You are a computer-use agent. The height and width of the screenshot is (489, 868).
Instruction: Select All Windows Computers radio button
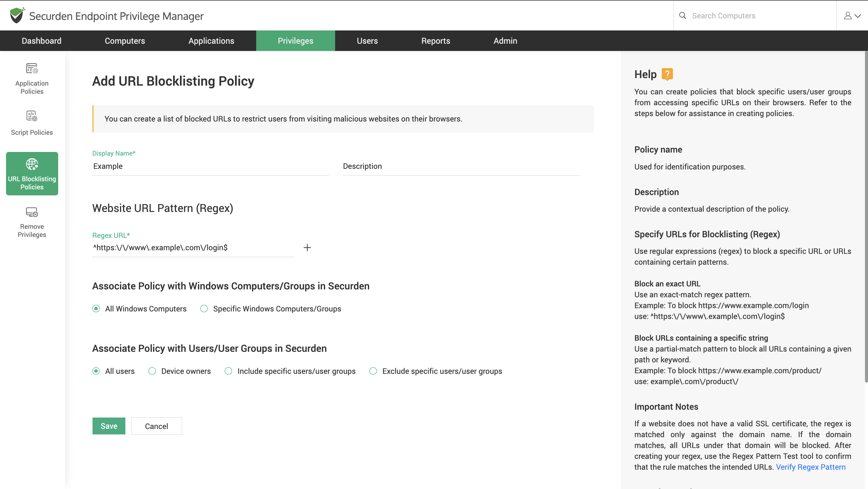pos(96,308)
